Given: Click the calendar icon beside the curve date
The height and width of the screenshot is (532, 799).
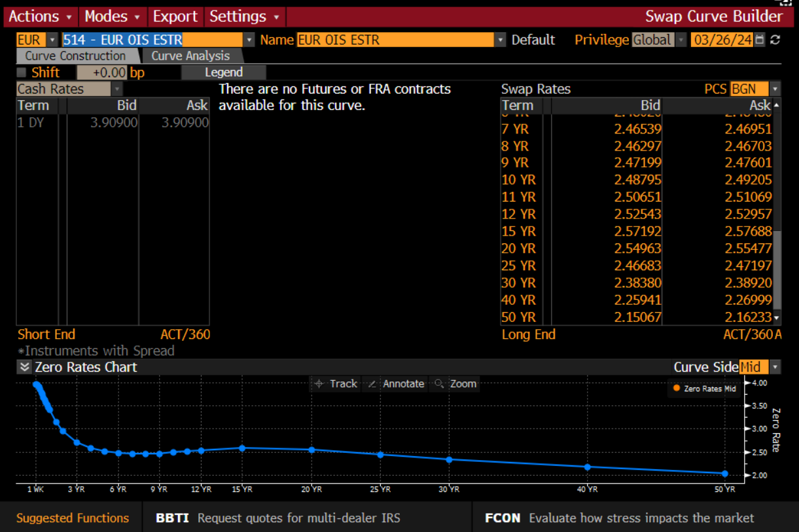Looking at the screenshot, I should [x=760, y=40].
